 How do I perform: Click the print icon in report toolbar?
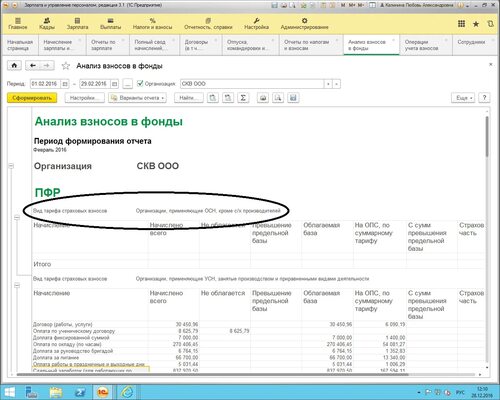pos(263,98)
